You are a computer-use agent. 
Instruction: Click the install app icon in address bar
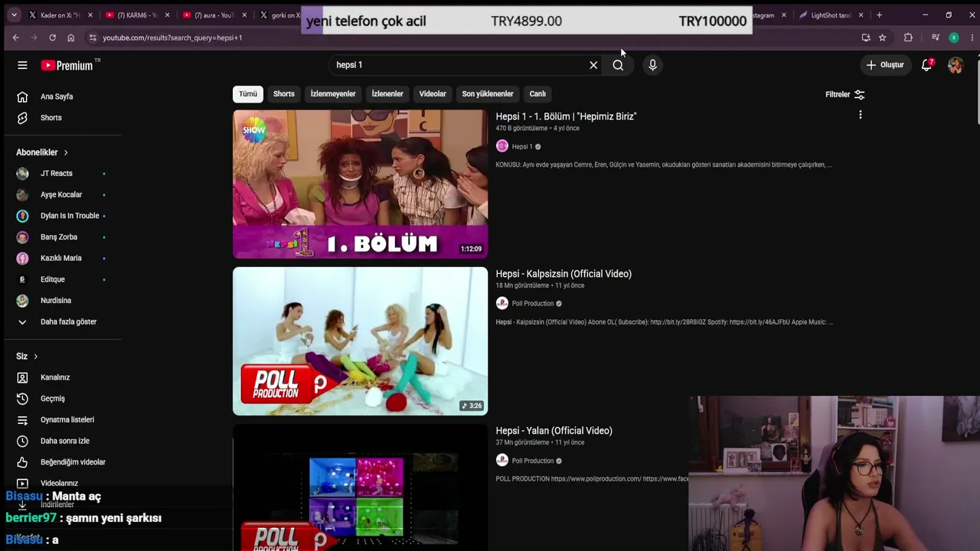(866, 37)
